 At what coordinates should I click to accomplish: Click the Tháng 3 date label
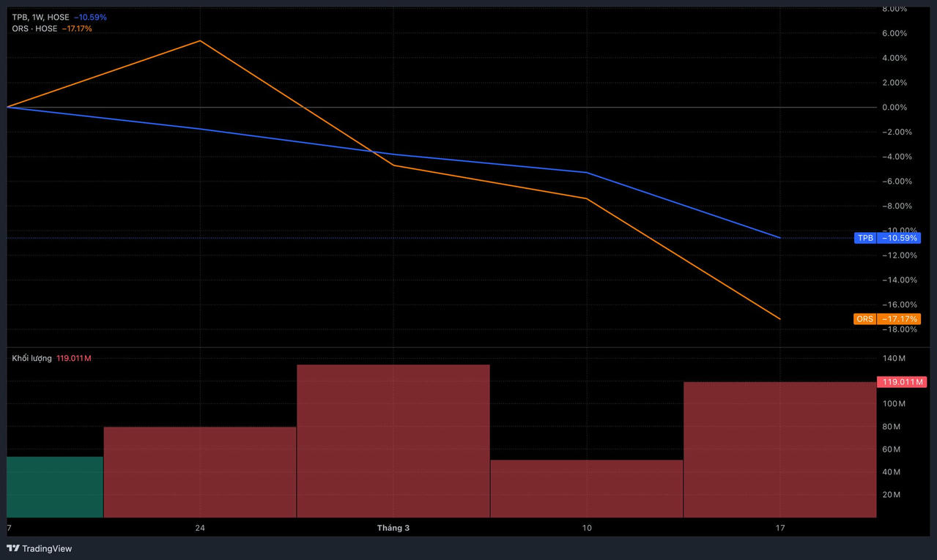click(x=393, y=528)
